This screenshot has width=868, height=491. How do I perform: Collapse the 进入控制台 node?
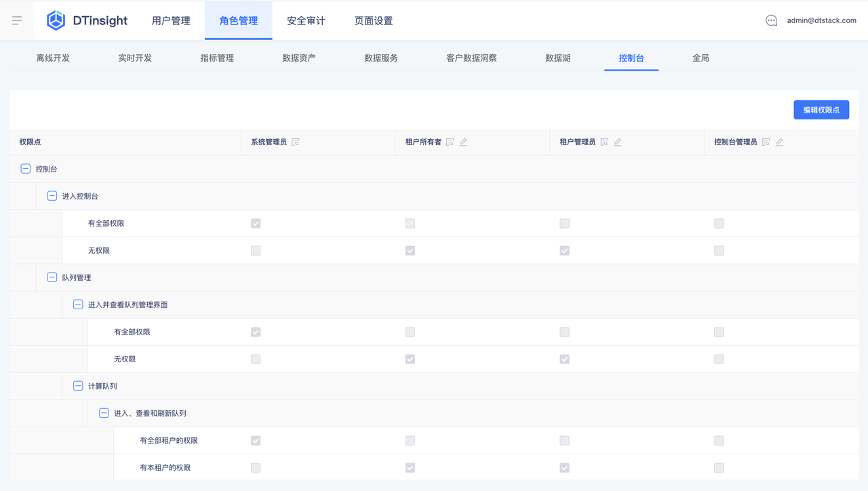click(52, 196)
